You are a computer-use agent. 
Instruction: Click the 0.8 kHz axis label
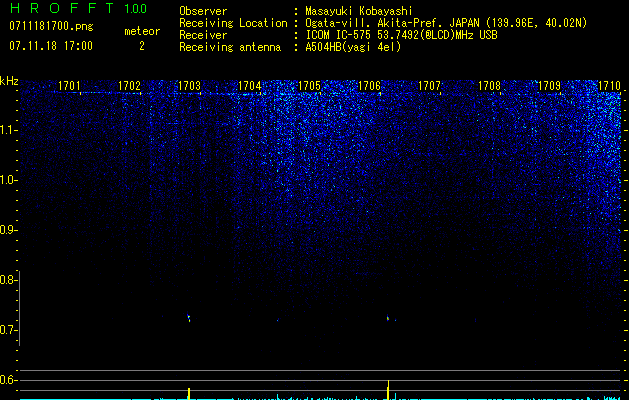(8, 280)
